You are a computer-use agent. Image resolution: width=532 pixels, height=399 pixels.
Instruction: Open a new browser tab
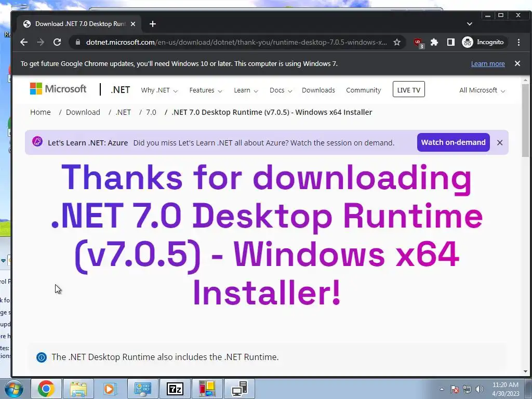pos(153,24)
